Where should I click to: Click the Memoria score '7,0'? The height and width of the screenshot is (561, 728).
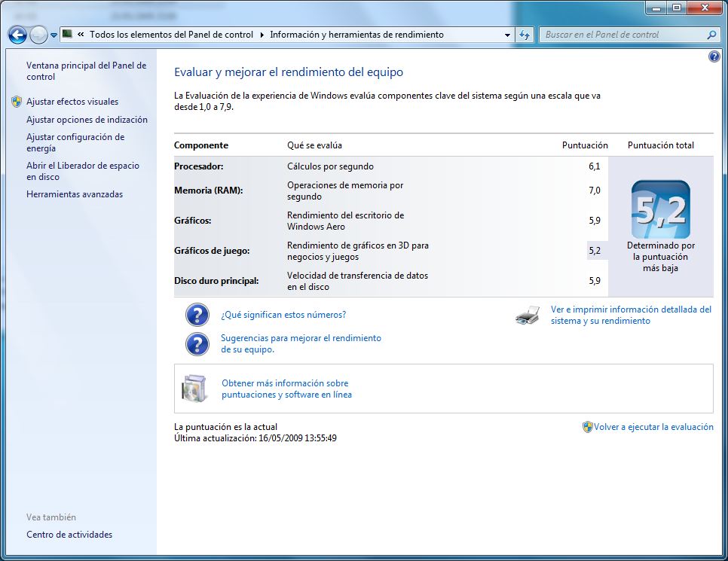pyautogui.click(x=595, y=191)
